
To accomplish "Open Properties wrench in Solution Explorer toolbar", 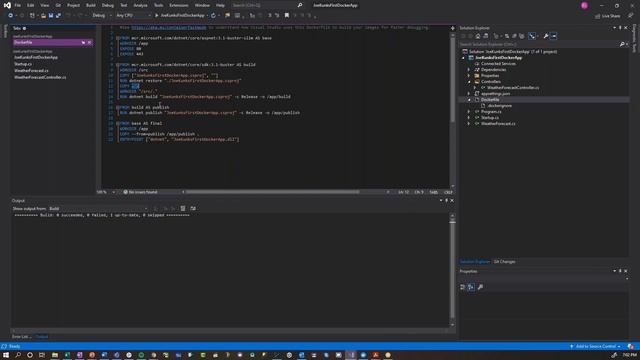I will [x=546, y=36].
